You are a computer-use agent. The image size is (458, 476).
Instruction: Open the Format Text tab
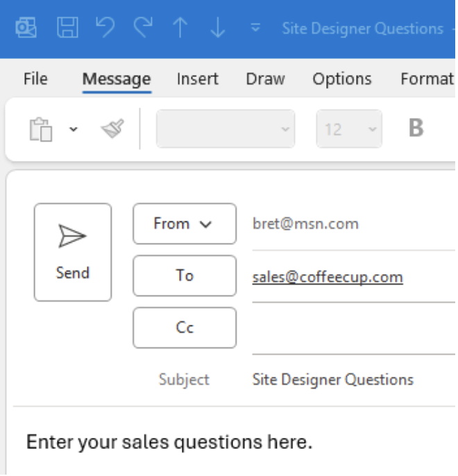[427, 79]
